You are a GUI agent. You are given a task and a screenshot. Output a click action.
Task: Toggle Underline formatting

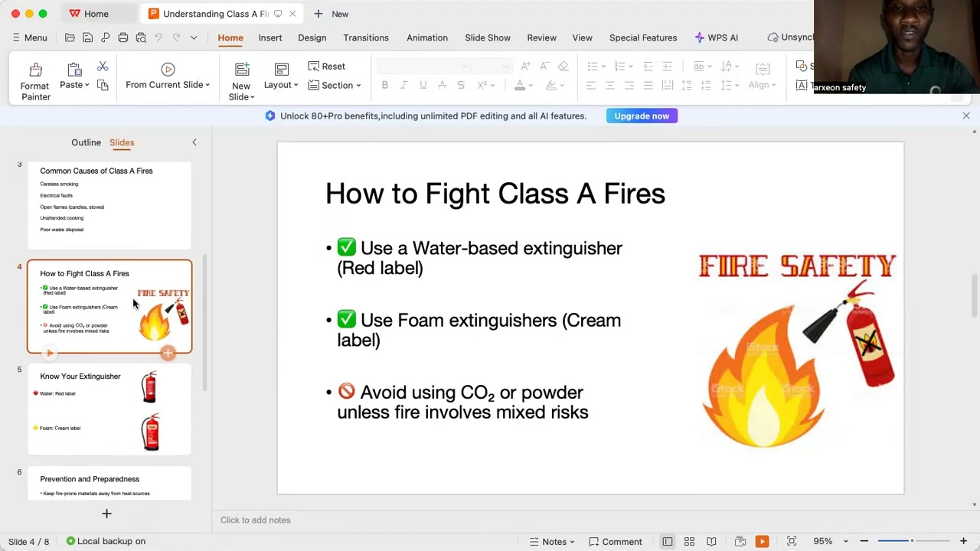point(423,85)
